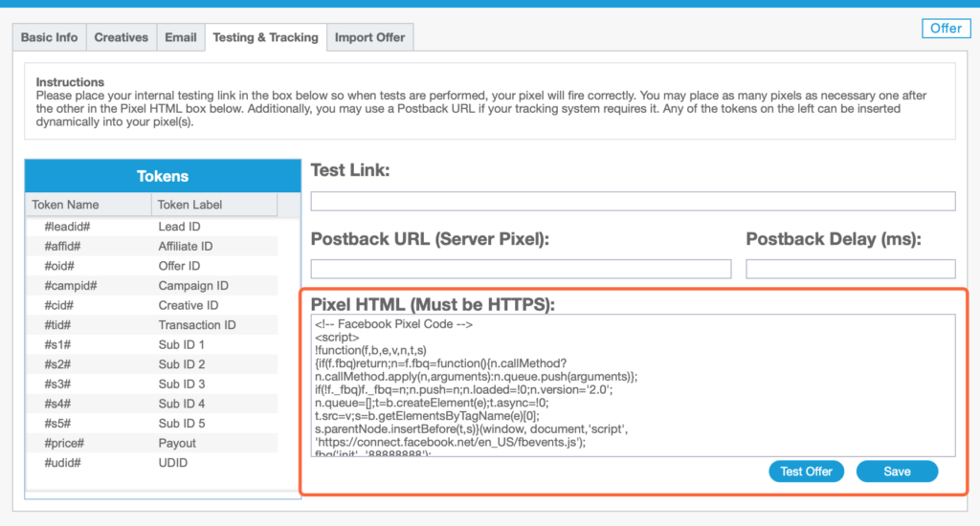The width and height of the screenshot is (980, 526).
Task: Save the pixel settings
Action: [897, 471]
